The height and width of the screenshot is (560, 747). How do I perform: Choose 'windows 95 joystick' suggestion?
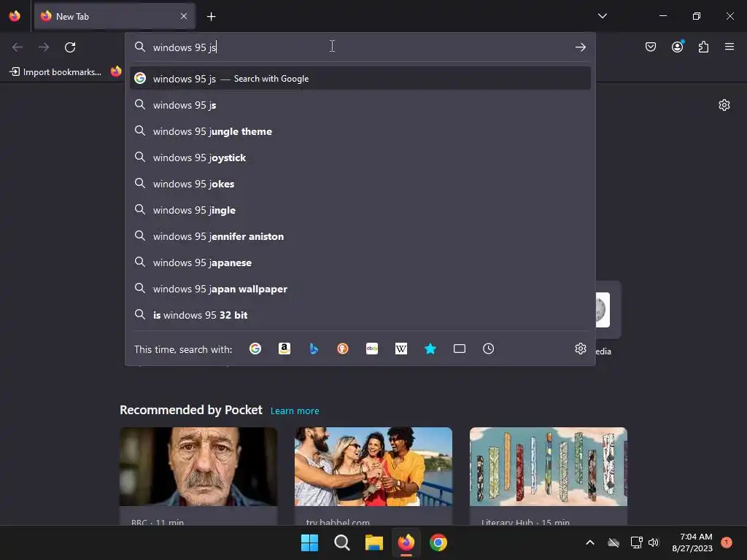tap(360, 157)
